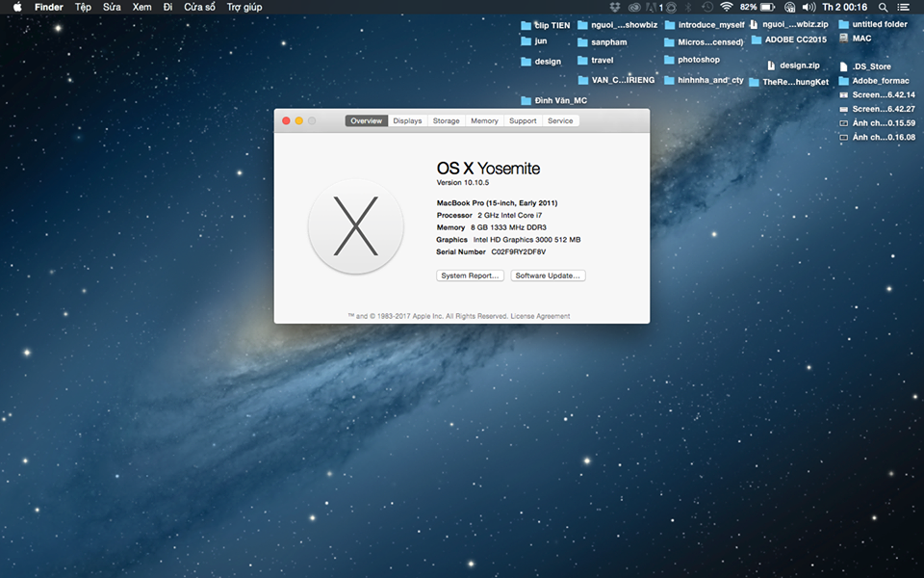Open the Time Machine status icon
This screenshot has width=924, height=578.
707,7
